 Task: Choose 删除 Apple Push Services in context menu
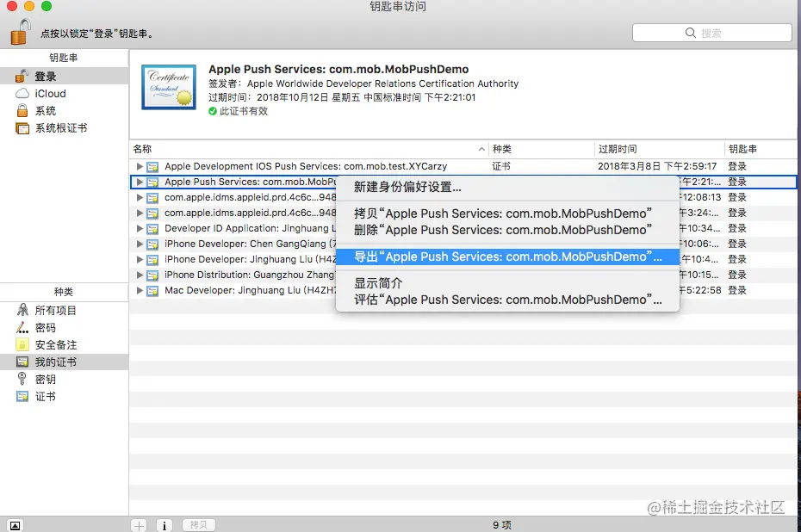point(508,230)
